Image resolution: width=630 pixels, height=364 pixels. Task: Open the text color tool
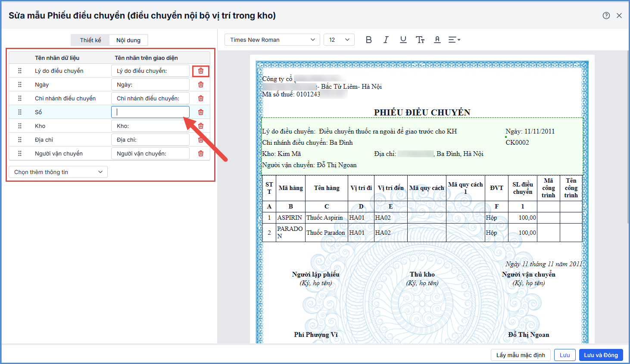tap(437, 40)
